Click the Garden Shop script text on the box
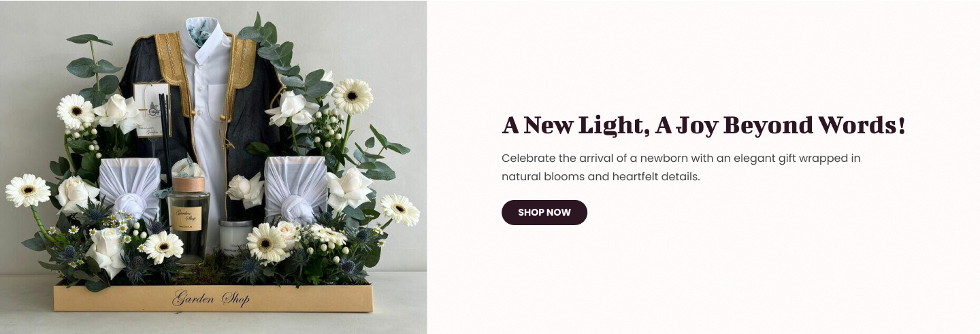Viewport: 980px width, 334px height. point(211,297)
